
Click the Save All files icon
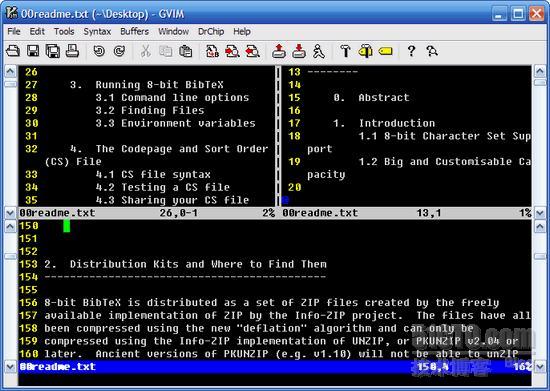pos(53,51)
